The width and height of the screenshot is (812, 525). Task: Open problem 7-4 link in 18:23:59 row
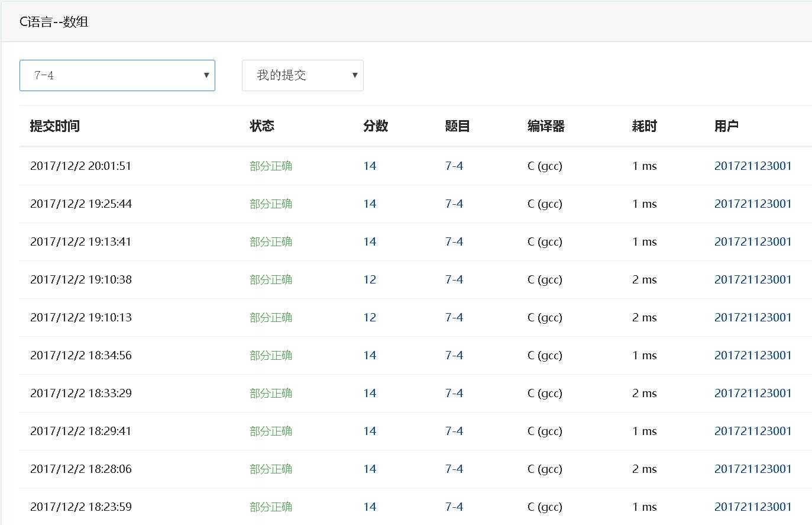click(454, 507)
